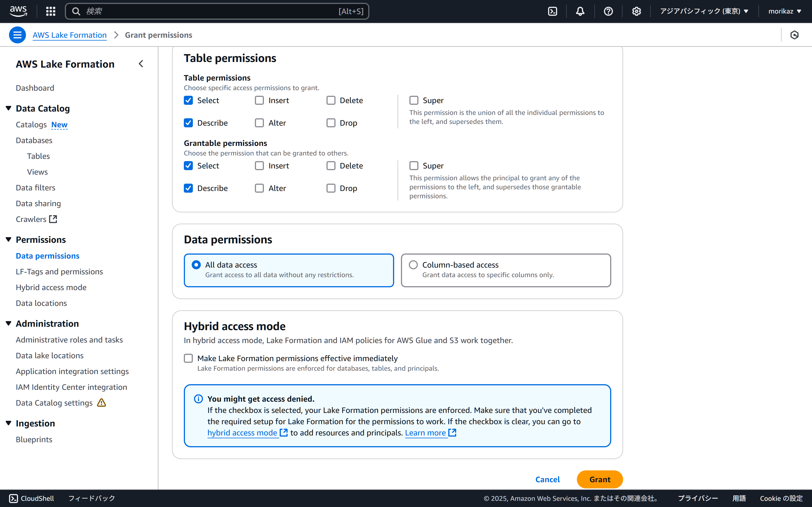Click the AWS logo home icon
The width and height of the screenshot is (812, 507).
click(18, 11)
